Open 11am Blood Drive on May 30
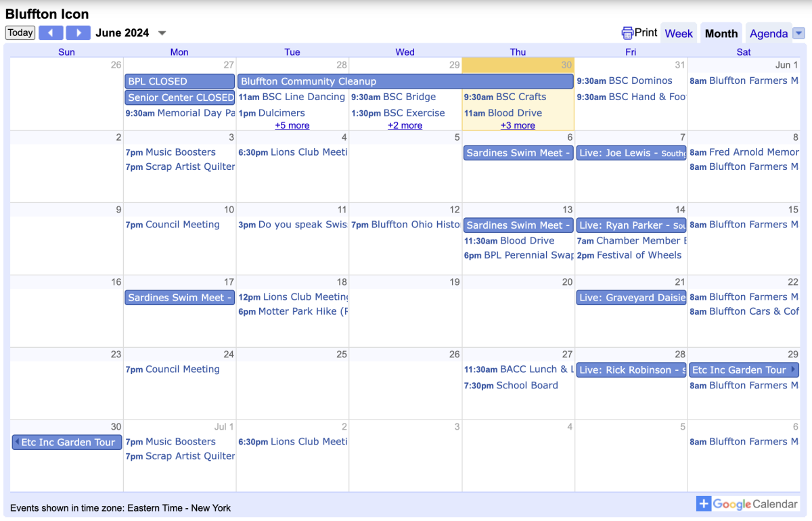Screen dimensions: 812x521 (x=503, y=113)
